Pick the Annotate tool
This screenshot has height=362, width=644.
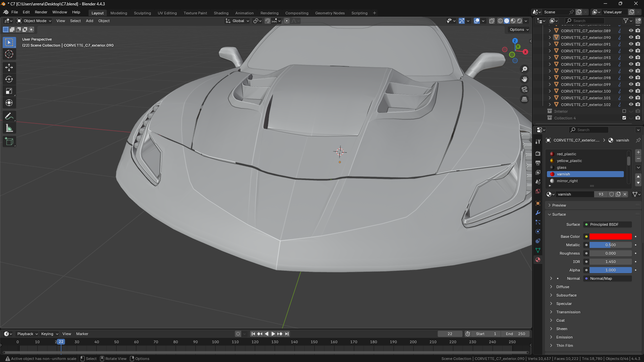pos(9,116)
